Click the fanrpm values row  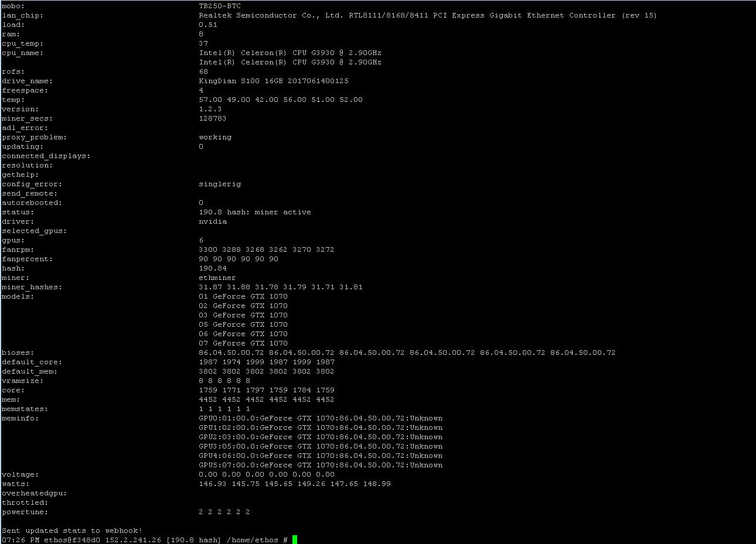(267, 249)
